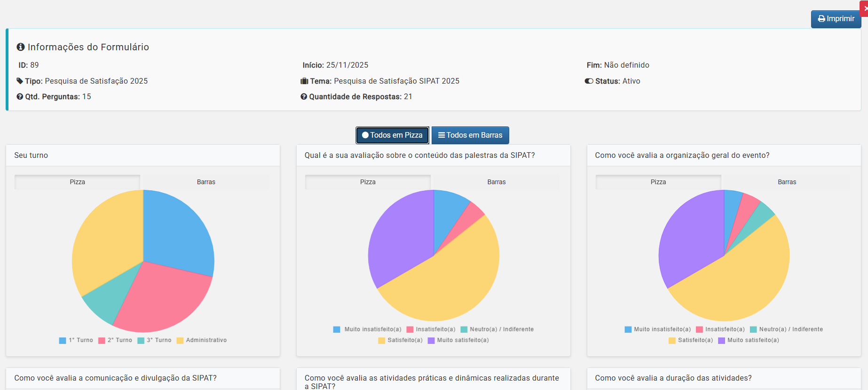Click the Imprimir print button
The width and height of the screenshot is (868, 390).
[836, 19]
